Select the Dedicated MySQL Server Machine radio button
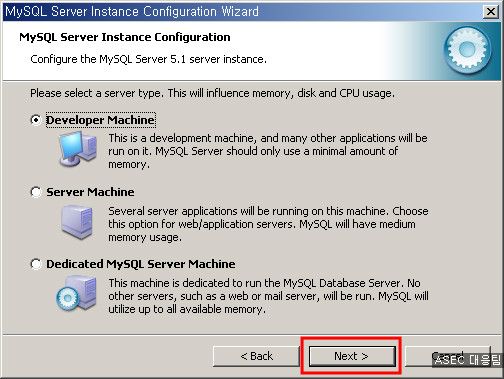This screenshot has height=379, width=504. click(x=36, y=264)
